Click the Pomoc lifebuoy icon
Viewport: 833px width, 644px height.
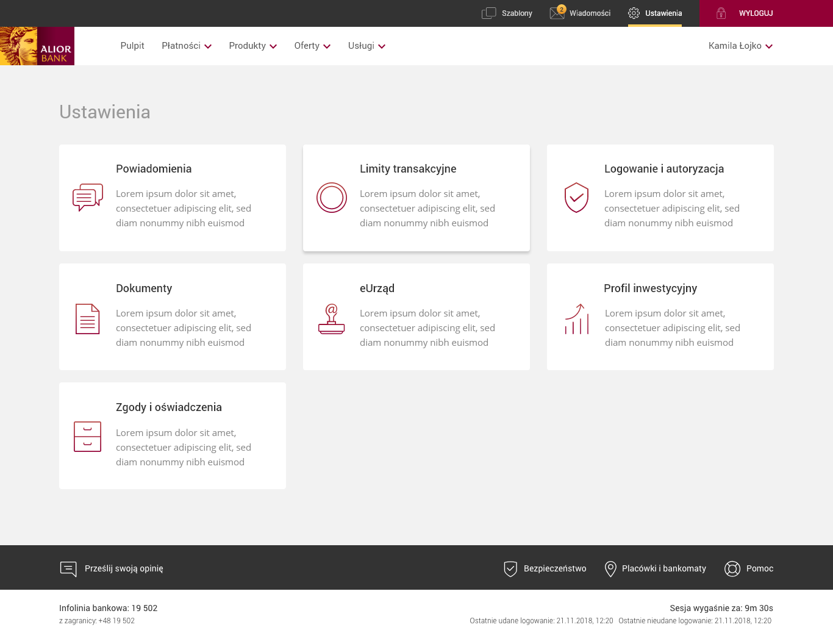[732, 568]
